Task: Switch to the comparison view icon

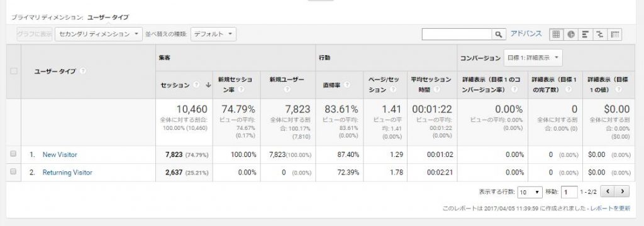Action: pos(599,35)
